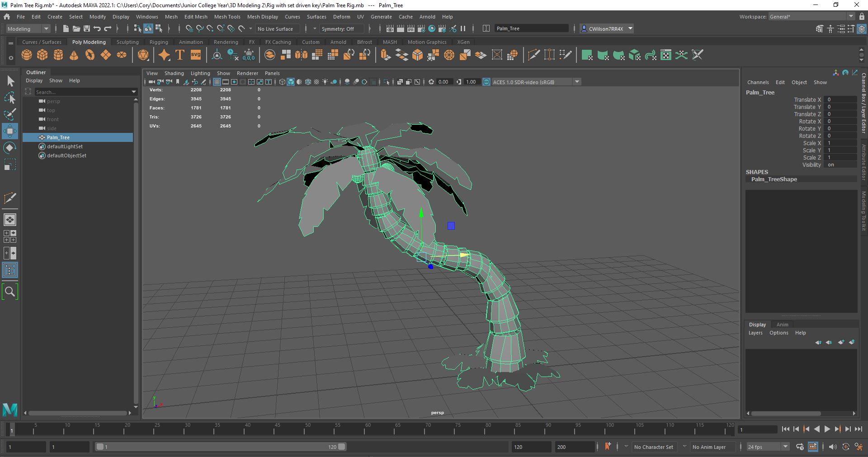Click the SVG shelf icon
This screenshot has width=868, height=457.
[195, 55]
